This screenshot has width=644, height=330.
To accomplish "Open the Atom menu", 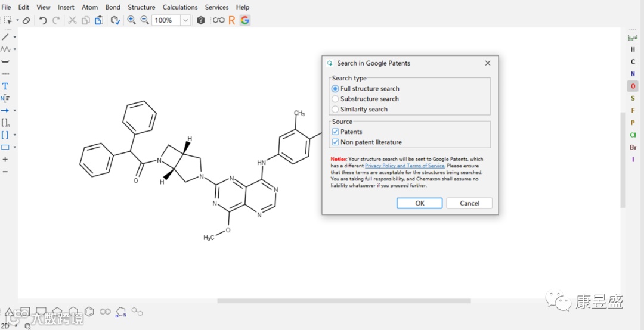I will coord(89,7).
